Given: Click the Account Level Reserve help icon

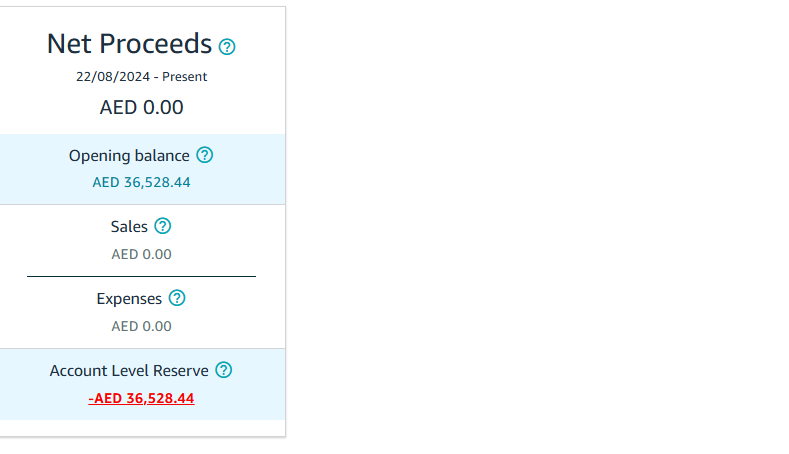Looking at the screenshot, I should coord(224,370).
